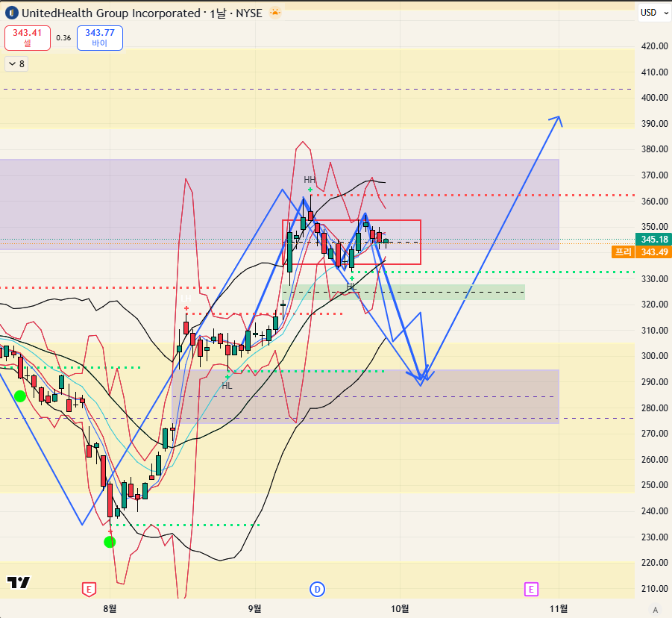This screenshot has width=672, height=618.
Task: Click the 300.00 price axis label
Action: pos(654,355)
